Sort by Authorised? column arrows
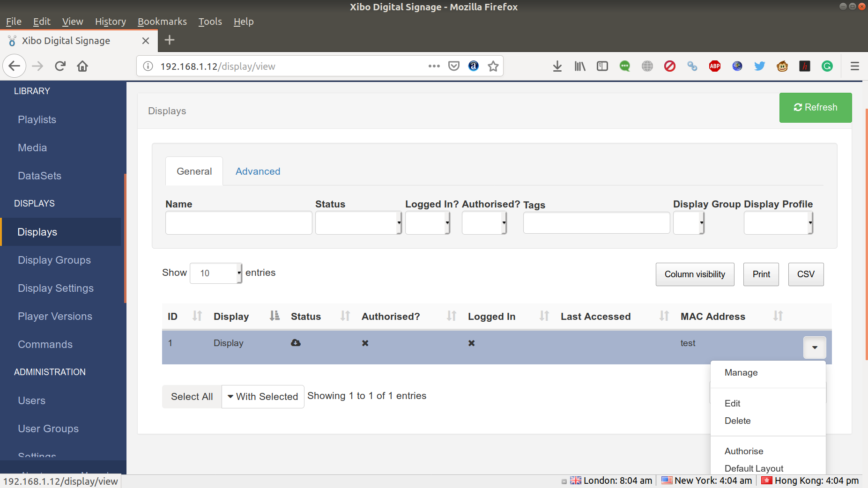Screen dimensions: 868x488 click(452, 316)
